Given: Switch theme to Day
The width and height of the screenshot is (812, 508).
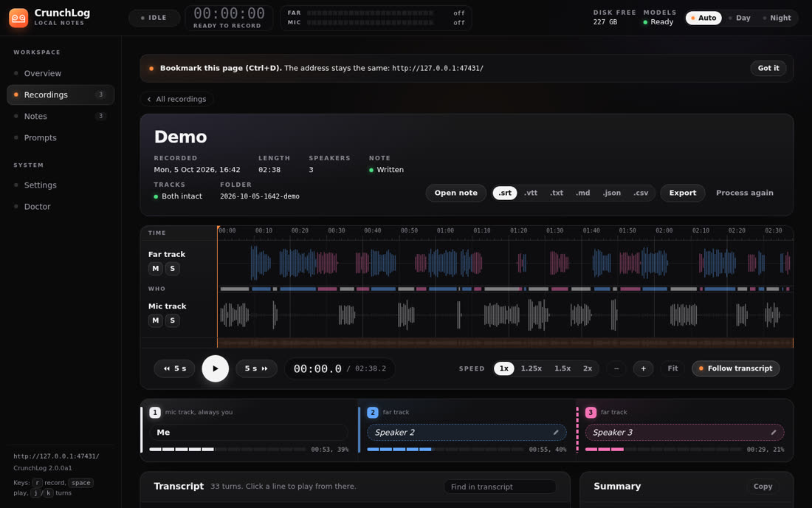Looking at the screenshot, I should click(739, 18).
